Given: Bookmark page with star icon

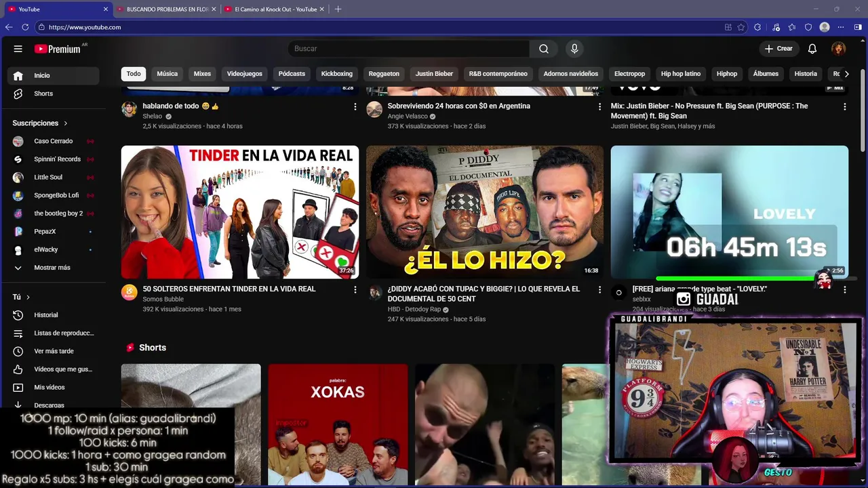Looking at the screenshot, I should [x=741, y=27].
